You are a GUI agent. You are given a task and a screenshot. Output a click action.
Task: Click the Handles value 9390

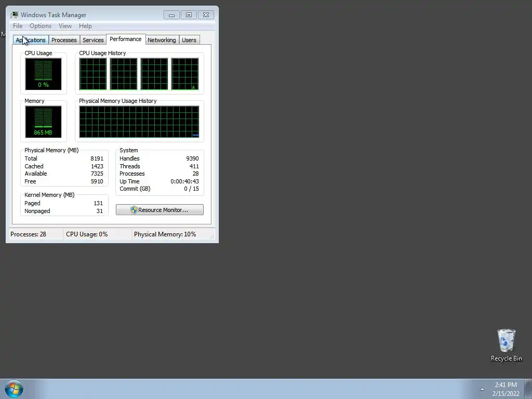[x=192, y=158]
